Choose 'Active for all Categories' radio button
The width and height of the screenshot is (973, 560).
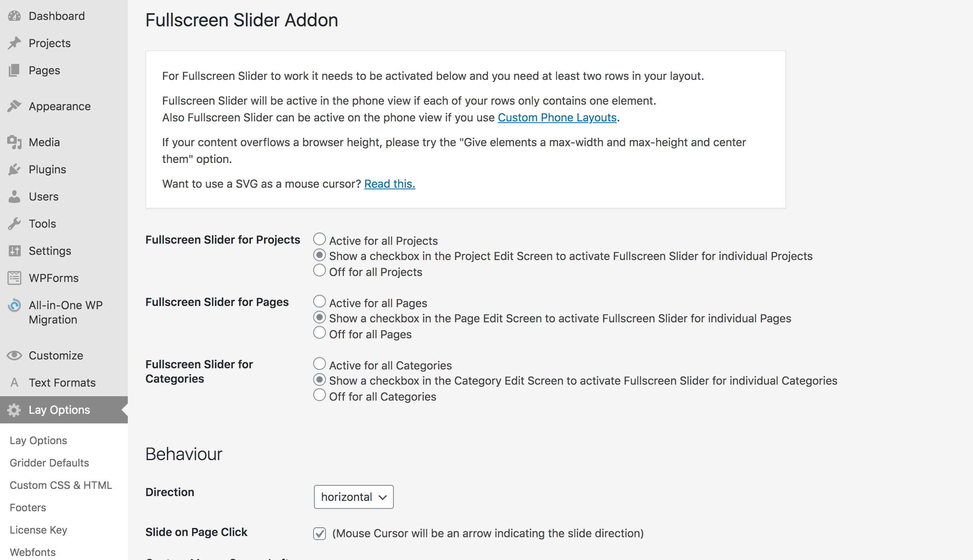click(x=320, y=364)
